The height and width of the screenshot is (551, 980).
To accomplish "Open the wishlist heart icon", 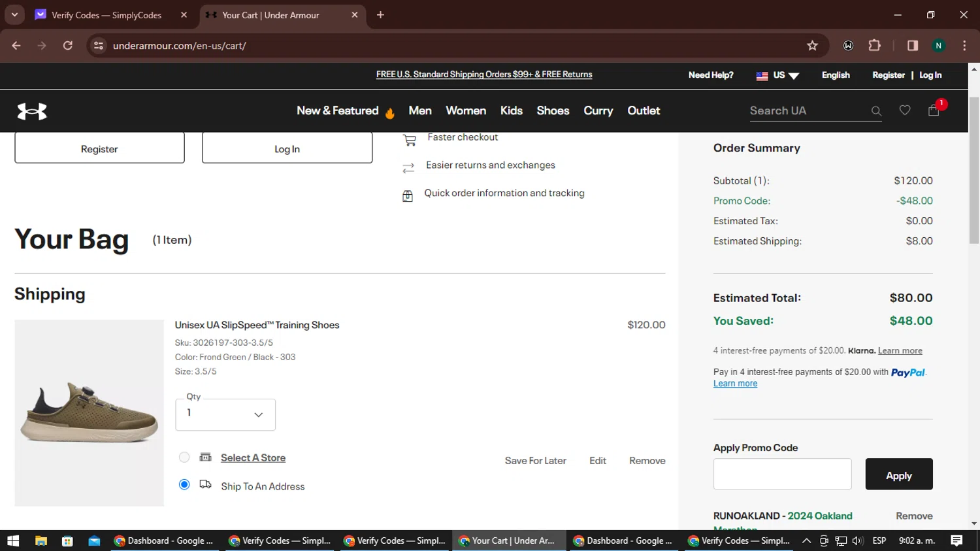I will click(905, 110).
